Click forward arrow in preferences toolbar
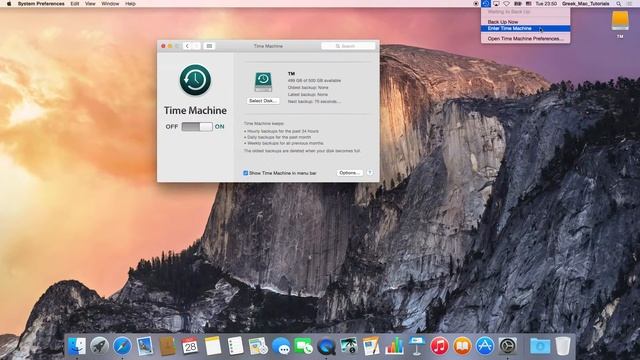The height and width of the screenshot is (360, 640). [196, 46]
